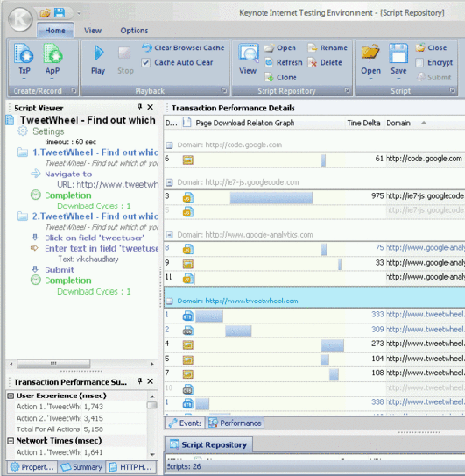
Task: Open the ApP recorder icon
Action: pos(52,53)
